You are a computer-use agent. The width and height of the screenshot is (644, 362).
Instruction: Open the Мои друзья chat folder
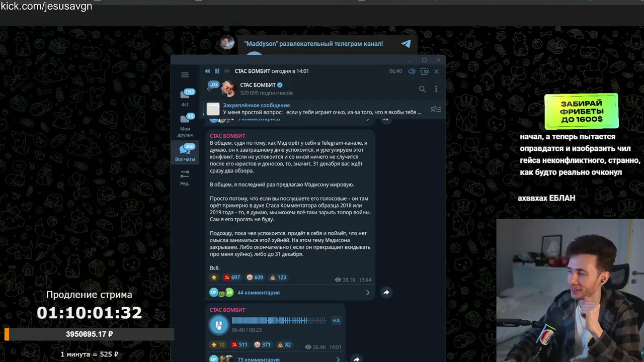click(x=185, y=126)
